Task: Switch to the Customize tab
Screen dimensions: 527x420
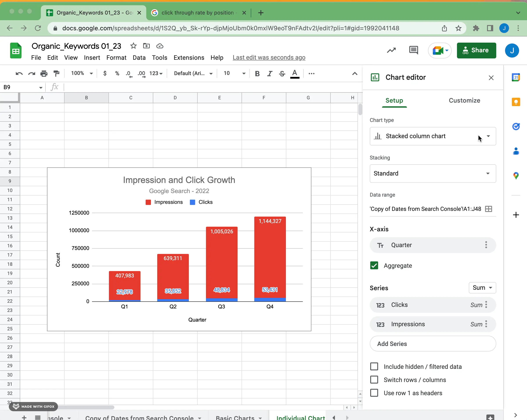Action: (x=464, y=100)
